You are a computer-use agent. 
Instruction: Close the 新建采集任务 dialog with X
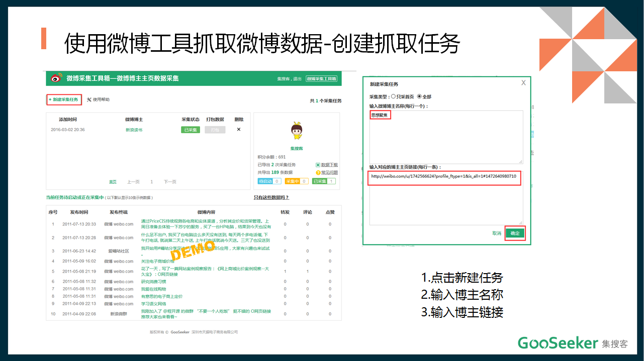[x=523, y=83]
